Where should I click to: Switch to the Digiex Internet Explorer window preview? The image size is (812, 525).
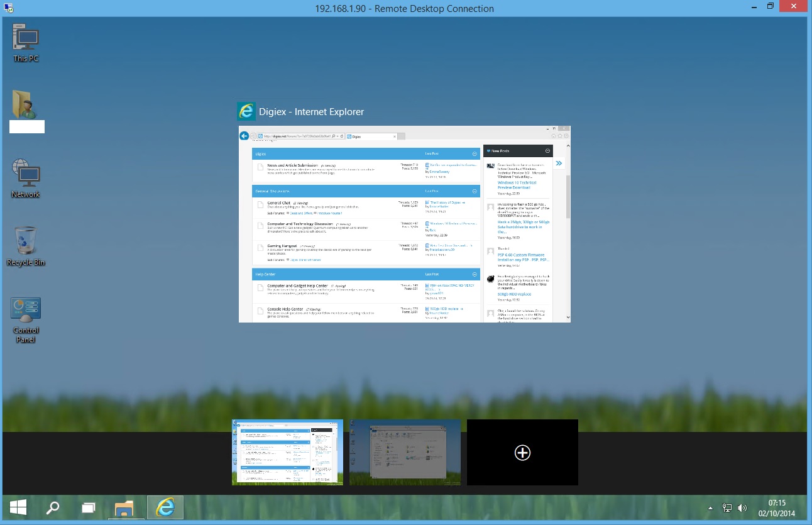[405, 224]
